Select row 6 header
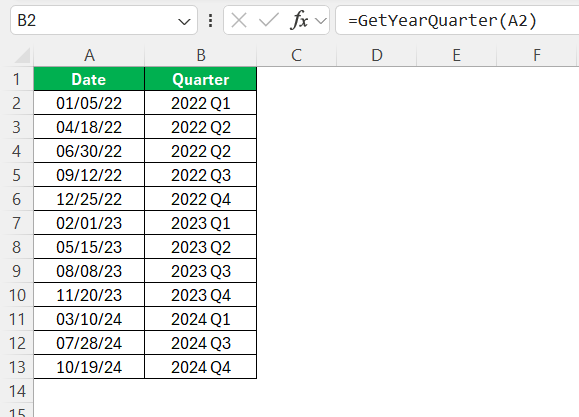This screenshot has width=579, height=417. pos(17,199)
